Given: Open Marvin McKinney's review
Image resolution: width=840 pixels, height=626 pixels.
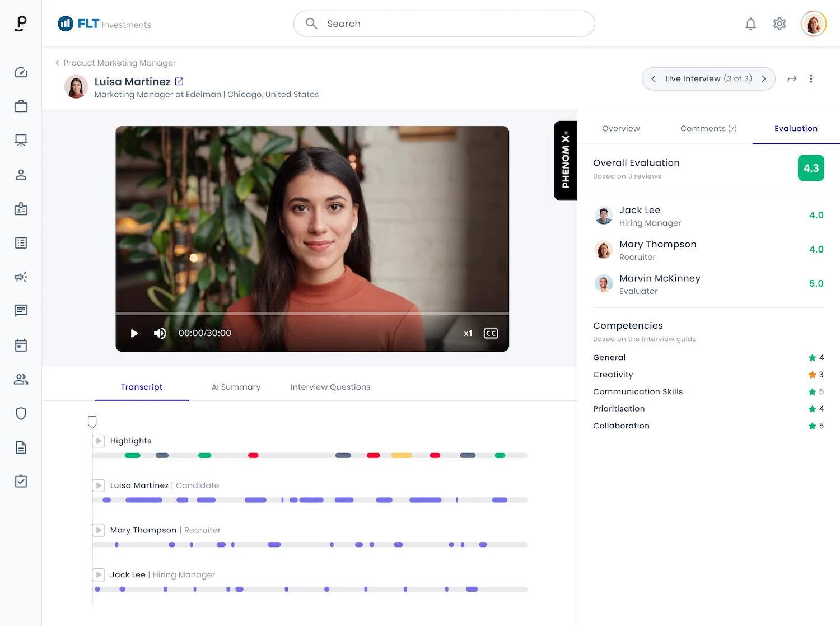Looking at the screenshot, I should click(x=708, y=284).
